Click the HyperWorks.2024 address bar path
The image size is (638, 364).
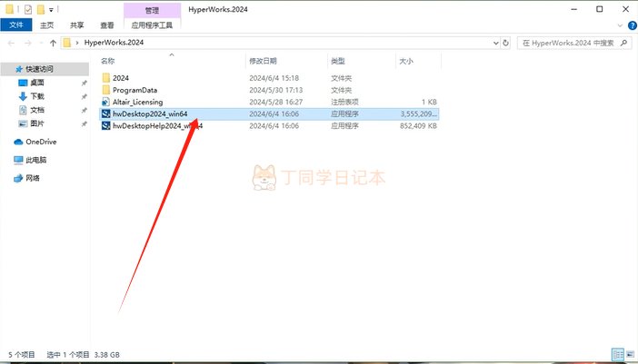[114, 43]
